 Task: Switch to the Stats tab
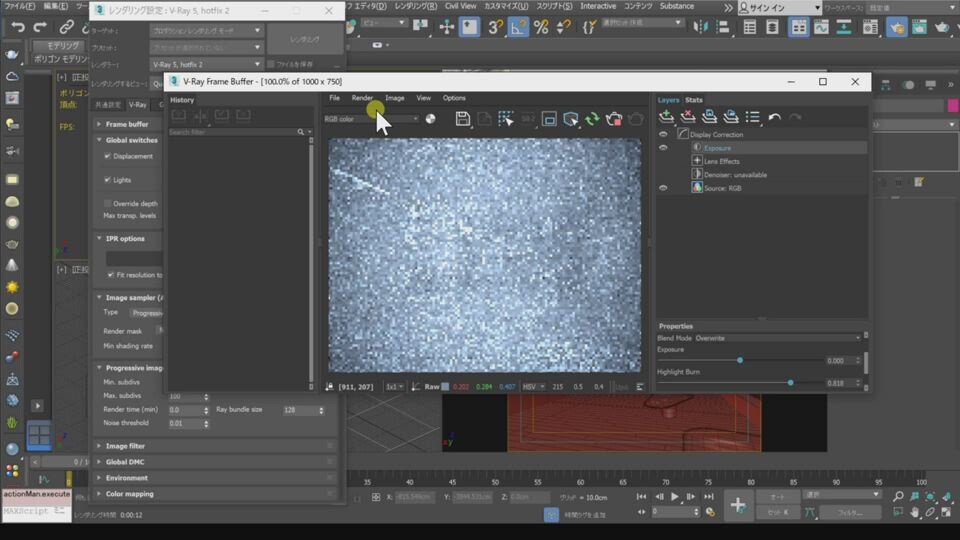694,100
